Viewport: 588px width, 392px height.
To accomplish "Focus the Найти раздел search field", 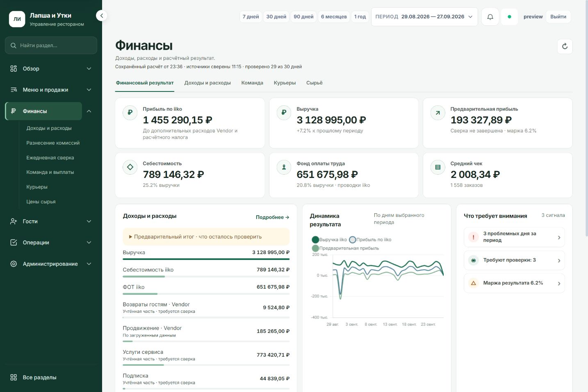I will click(51, 46).
